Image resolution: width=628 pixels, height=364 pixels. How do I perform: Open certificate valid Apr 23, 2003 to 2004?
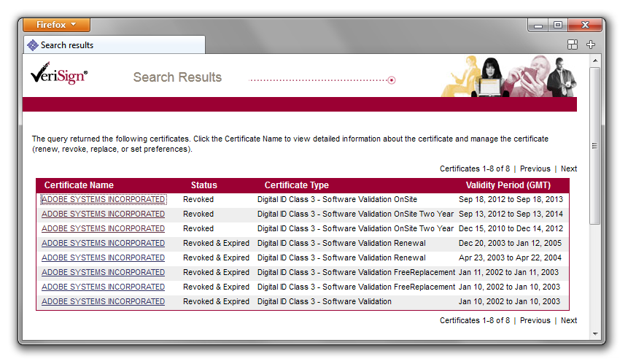pos(104,258)
